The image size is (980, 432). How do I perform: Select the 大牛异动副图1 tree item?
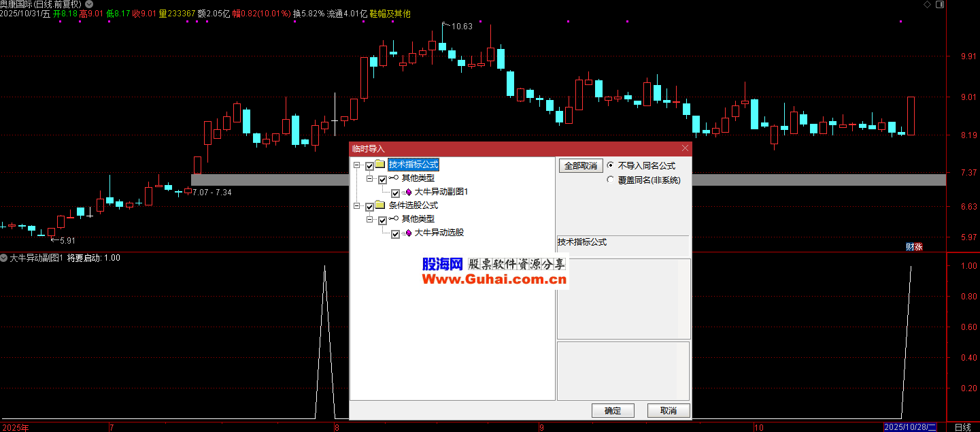point(441,193)
